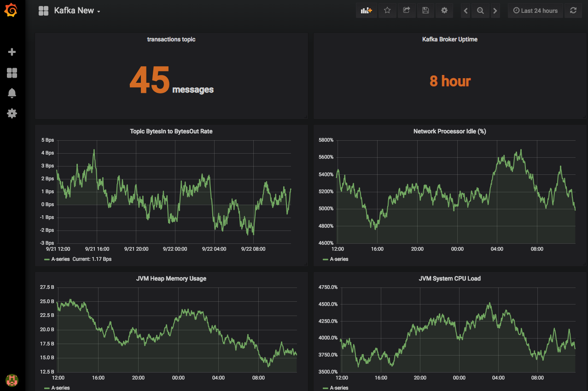588x391 pixels.
Task: Open dashboard settings gear in top bar
Action: click(x=444, y=11)
